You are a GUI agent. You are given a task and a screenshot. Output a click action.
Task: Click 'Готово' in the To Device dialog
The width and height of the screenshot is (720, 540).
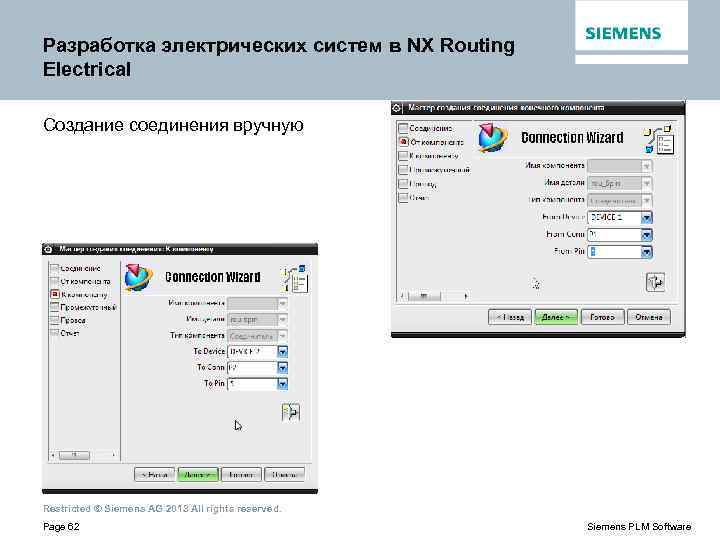pyautogui.click(x=241, y=474)
